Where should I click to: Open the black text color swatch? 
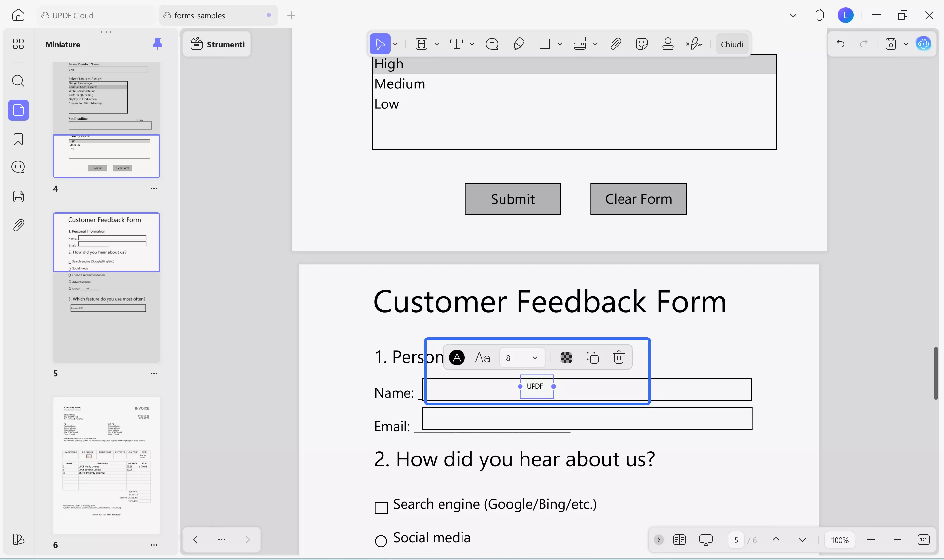coord(457,357)
